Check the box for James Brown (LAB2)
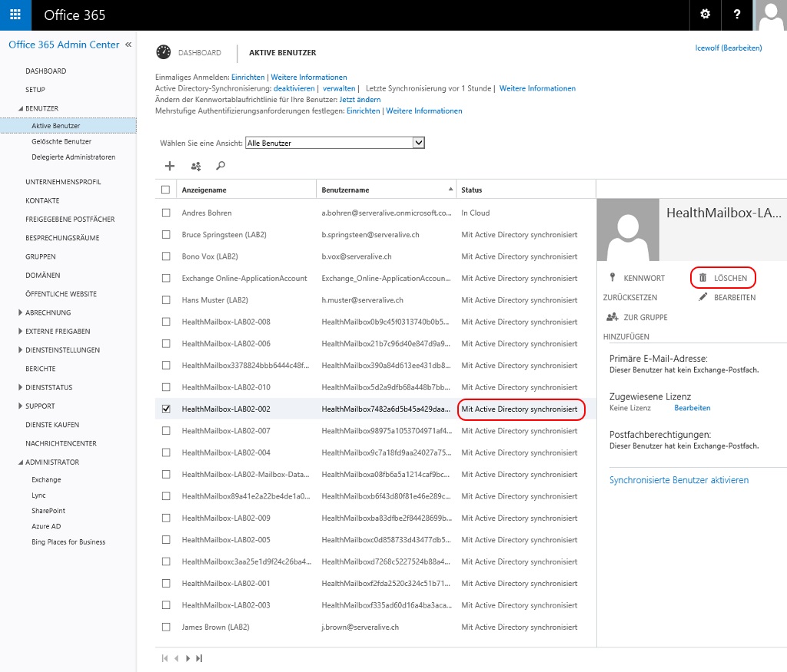 pos(166,627)
